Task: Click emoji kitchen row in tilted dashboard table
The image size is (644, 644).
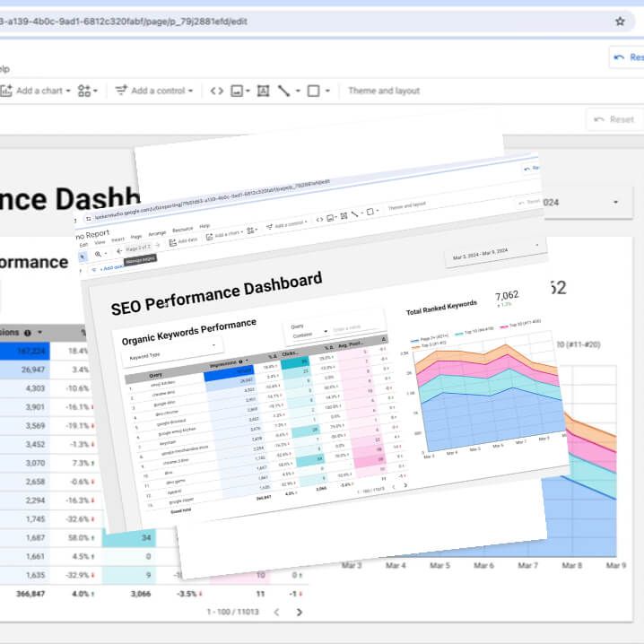Action: [x=163, y=383]
